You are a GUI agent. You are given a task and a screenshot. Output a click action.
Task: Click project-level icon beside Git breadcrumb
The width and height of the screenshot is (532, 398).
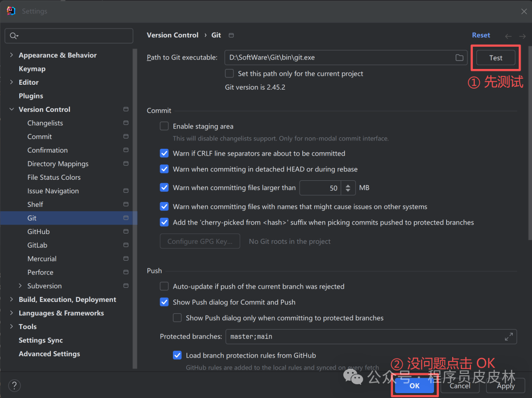pyautogui.click(x=231, y=35)
